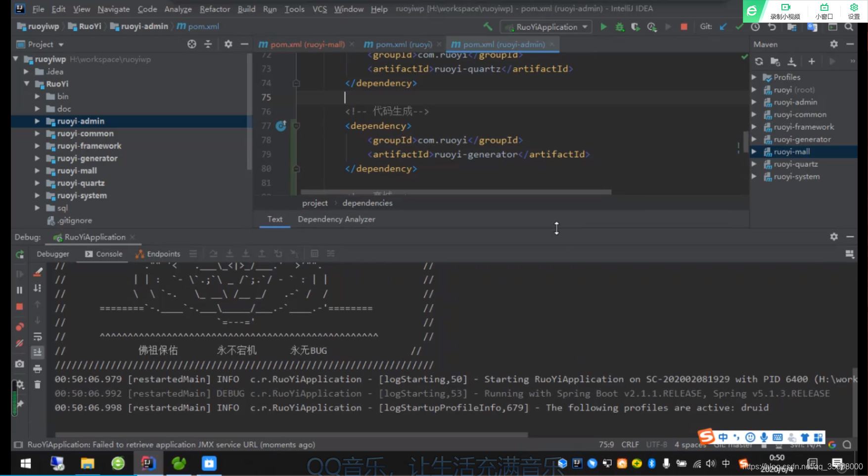Expand the ruoyi-generator project folder
The height and width of the screenshot is (476, 868).
tap(37, 158)
